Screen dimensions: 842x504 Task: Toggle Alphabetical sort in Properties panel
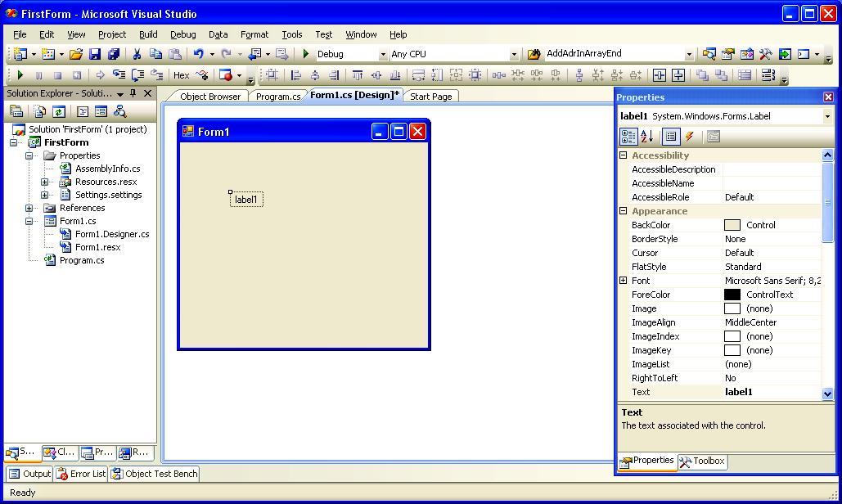click(647, 137)
